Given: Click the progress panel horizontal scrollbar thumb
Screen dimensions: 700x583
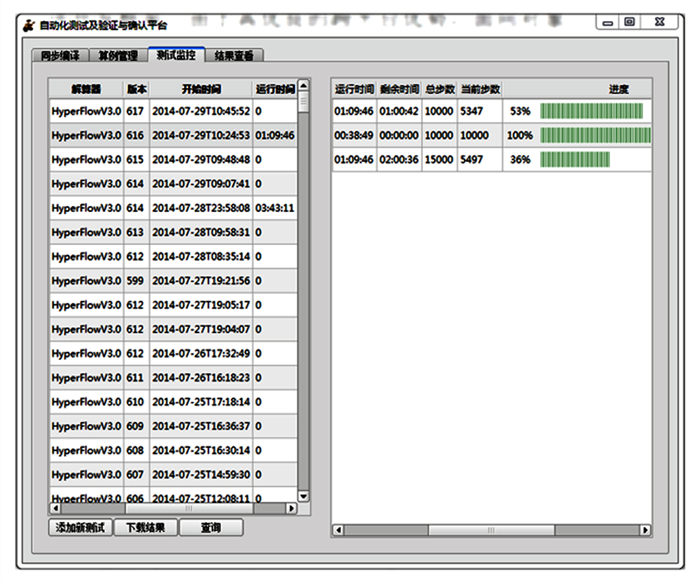Looking at the screenshot, I should click(490, 530).
